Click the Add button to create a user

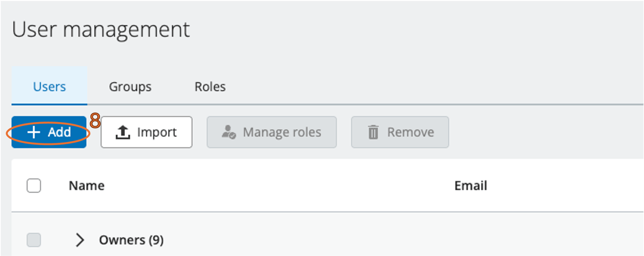[49, 132]
